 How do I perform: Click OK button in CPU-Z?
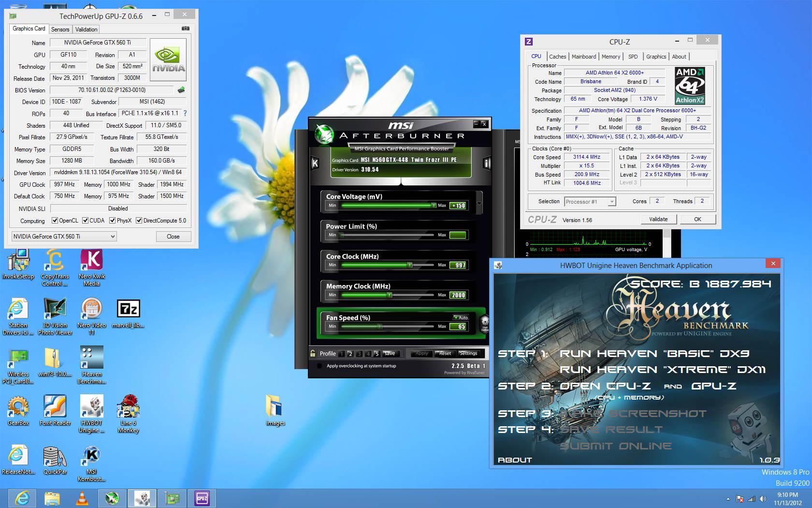point(697,219)
